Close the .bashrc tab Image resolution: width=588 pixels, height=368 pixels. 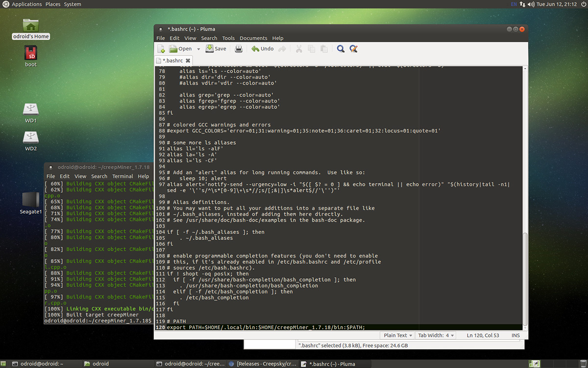(x=188, y=61)
